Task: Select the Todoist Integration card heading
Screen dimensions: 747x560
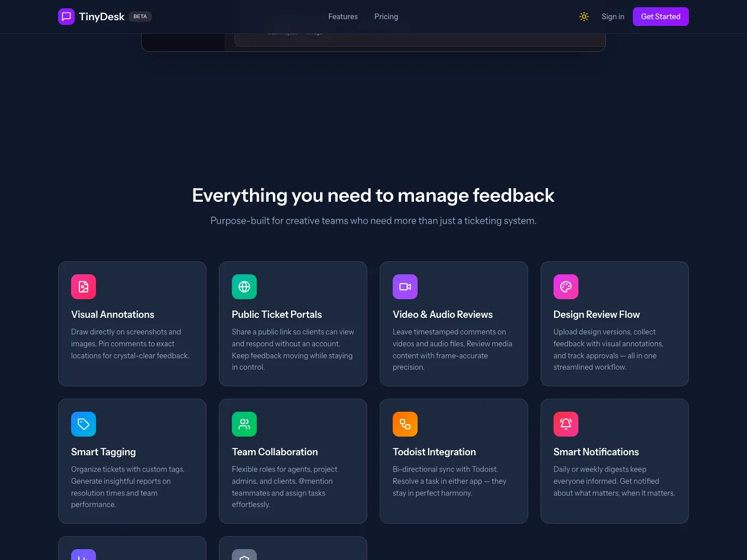Action: click(434, 452)
